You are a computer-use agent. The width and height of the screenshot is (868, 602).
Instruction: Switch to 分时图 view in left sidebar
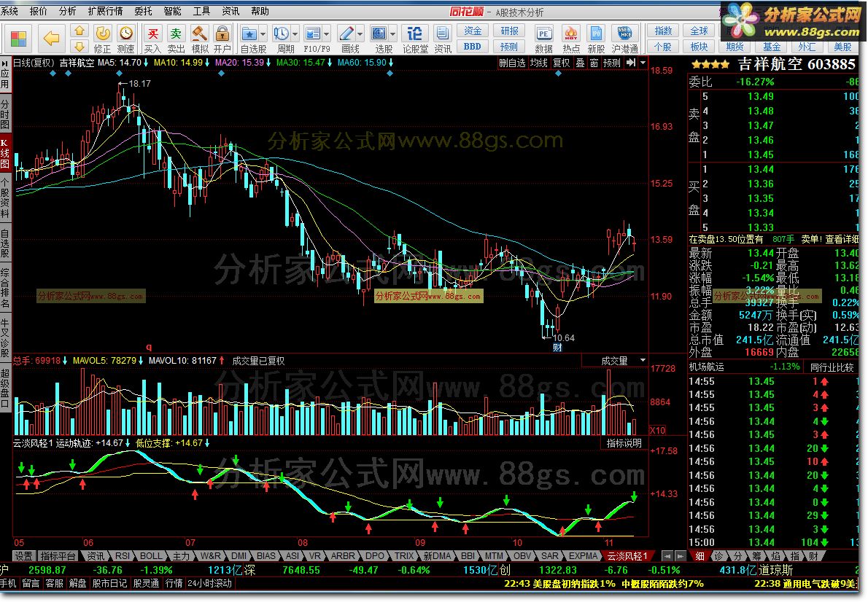coord(5,114)
